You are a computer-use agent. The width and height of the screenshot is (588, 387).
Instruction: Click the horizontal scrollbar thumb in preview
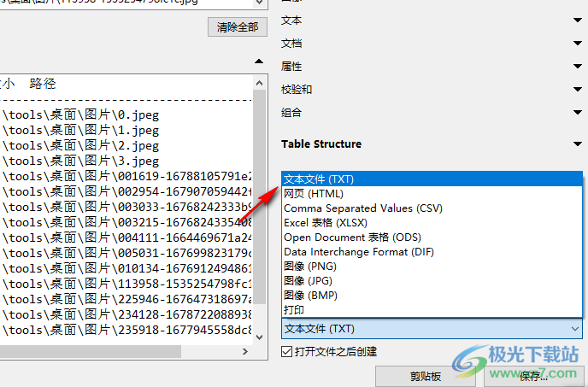coord(90,351)
